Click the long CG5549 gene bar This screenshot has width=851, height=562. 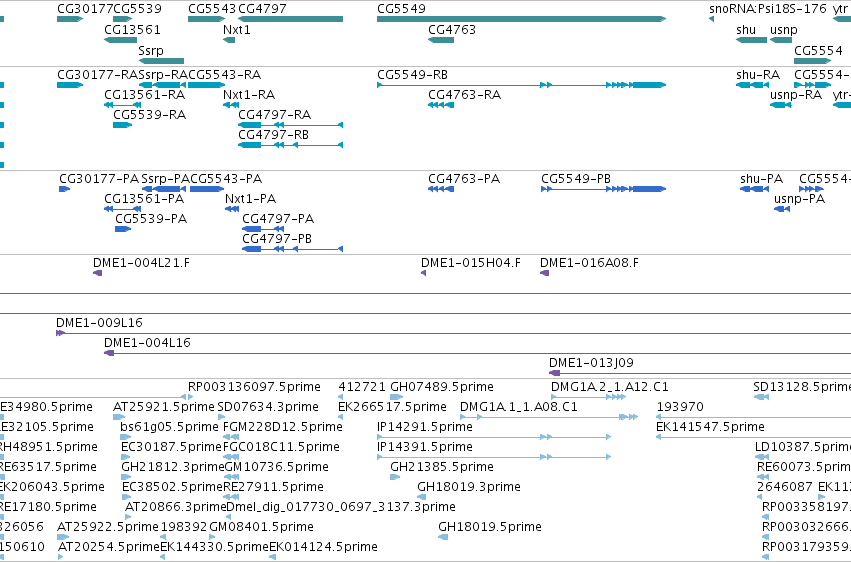point(522,19)
